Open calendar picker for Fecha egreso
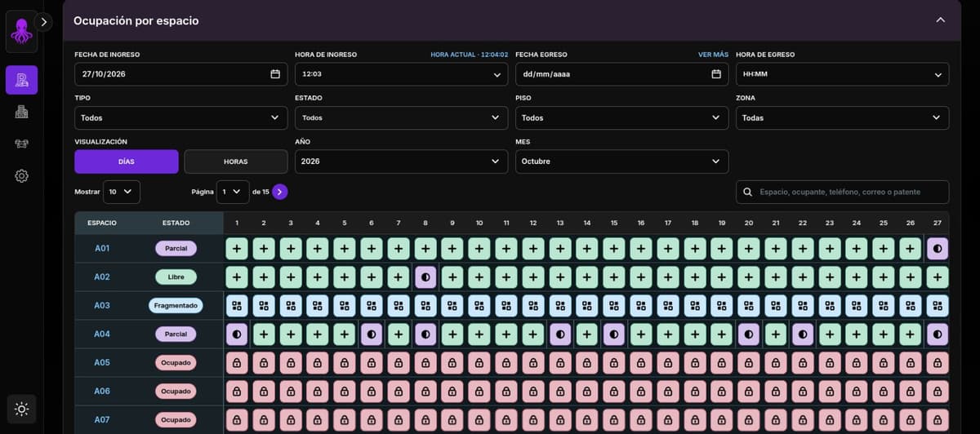 click(716, 74)
